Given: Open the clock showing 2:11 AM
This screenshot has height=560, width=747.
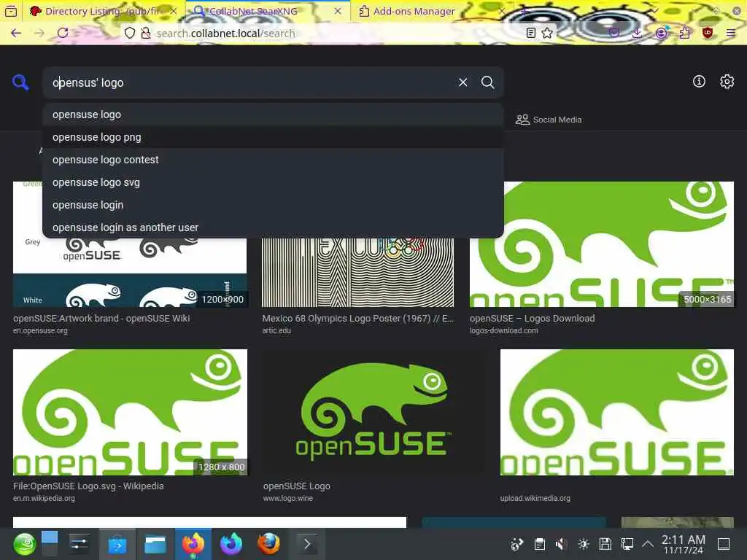Looking at the screenshot, I should tap(683, 544).
